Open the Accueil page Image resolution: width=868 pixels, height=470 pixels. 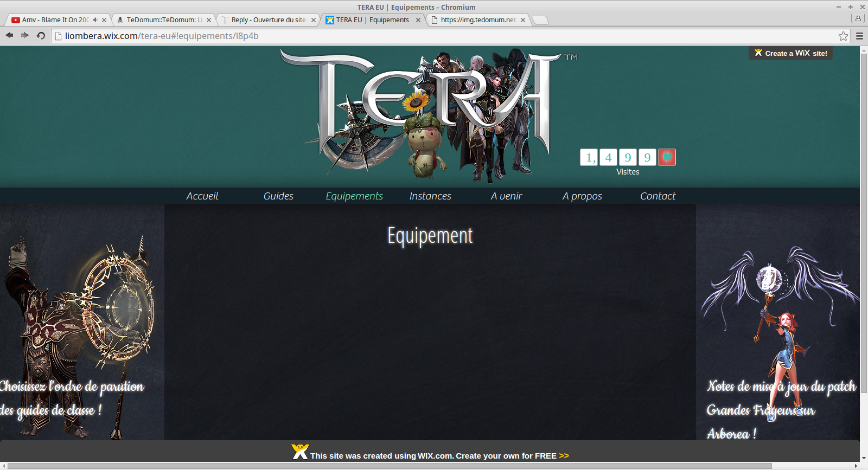202,196
